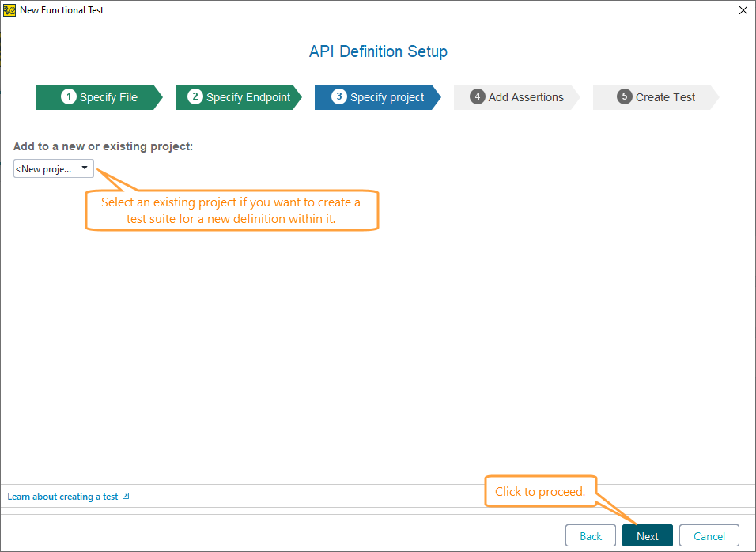Click the green arrow chevron after Specify Endpoint
This screenshot has height=552, width=756.
pos(297,97)
